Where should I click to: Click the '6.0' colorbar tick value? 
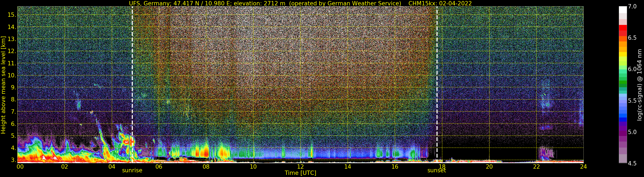632,69
